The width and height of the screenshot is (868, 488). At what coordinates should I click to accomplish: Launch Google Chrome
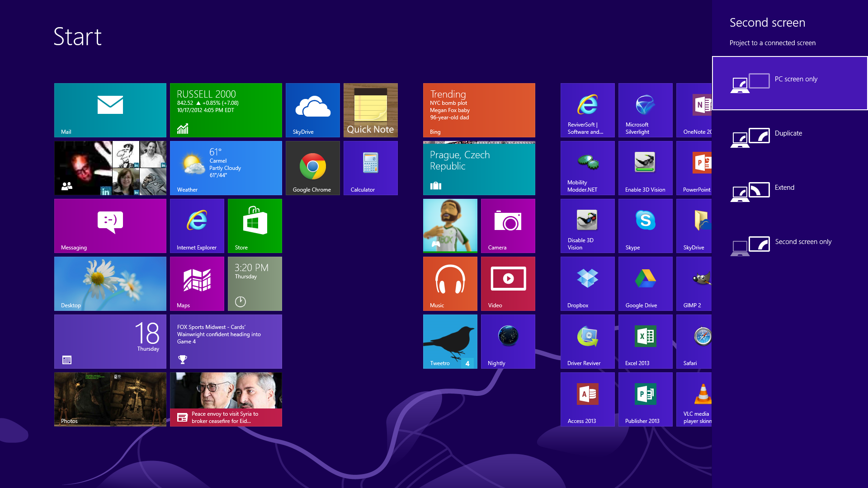(313, 168)
